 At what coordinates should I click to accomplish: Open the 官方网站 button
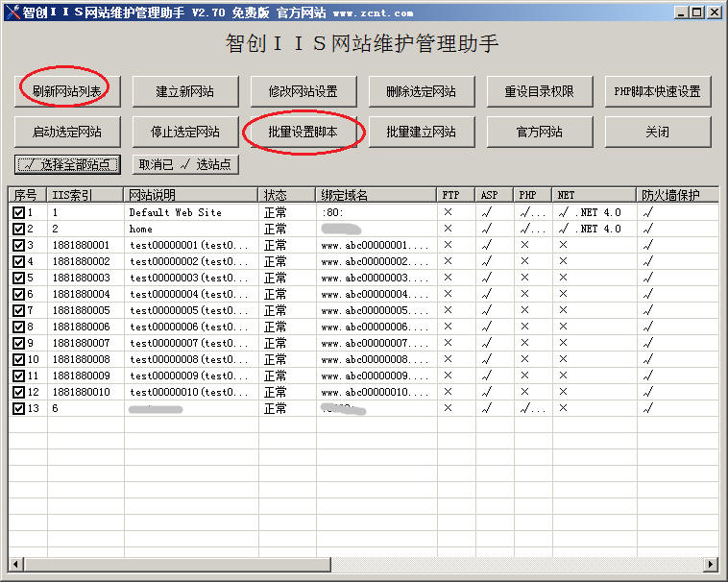(540, 132)
